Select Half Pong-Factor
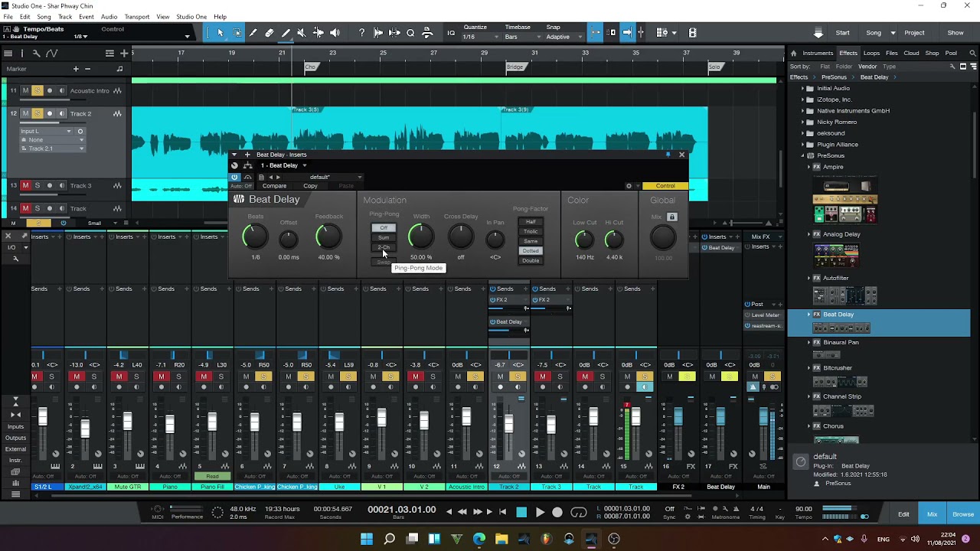 531,222
